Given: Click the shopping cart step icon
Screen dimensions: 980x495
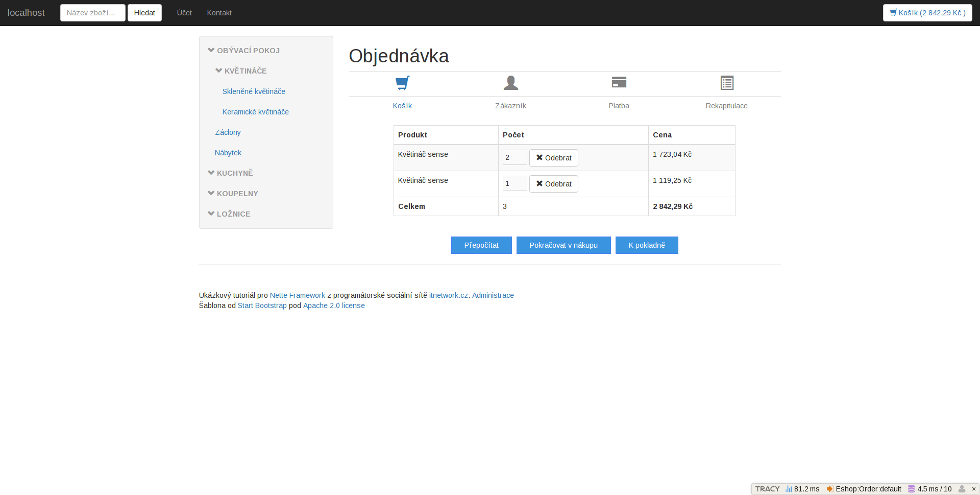Looking at the screenshot, I should pos(402,83).
